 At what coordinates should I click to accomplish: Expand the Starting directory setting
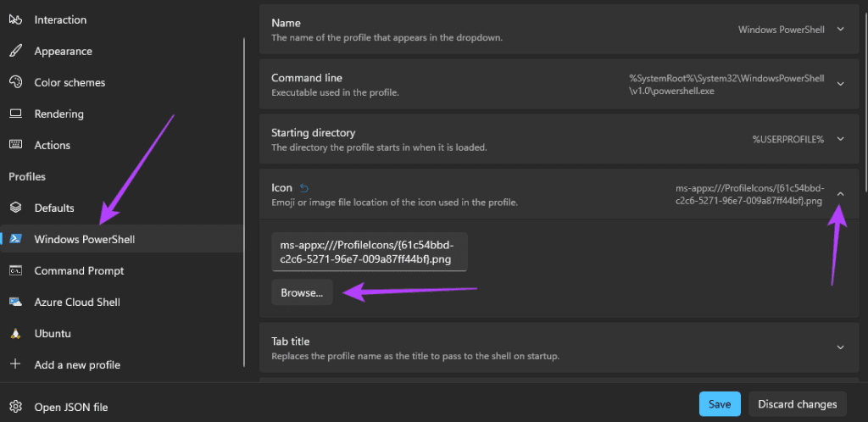tap(840, 139)
